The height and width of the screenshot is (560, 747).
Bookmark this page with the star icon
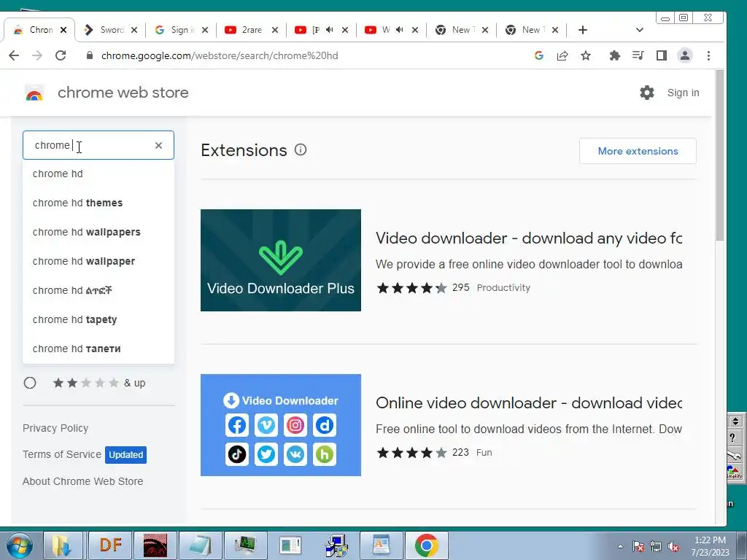586,55
